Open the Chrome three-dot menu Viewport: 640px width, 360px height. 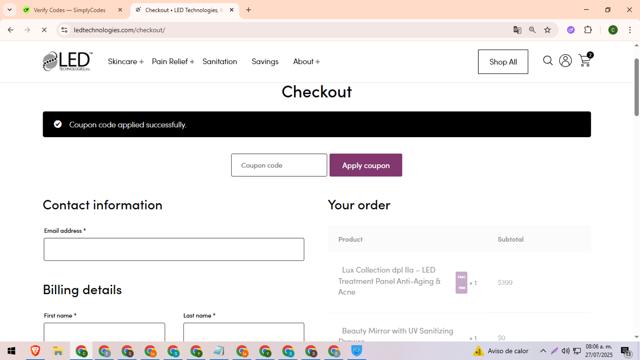[630, 30]
